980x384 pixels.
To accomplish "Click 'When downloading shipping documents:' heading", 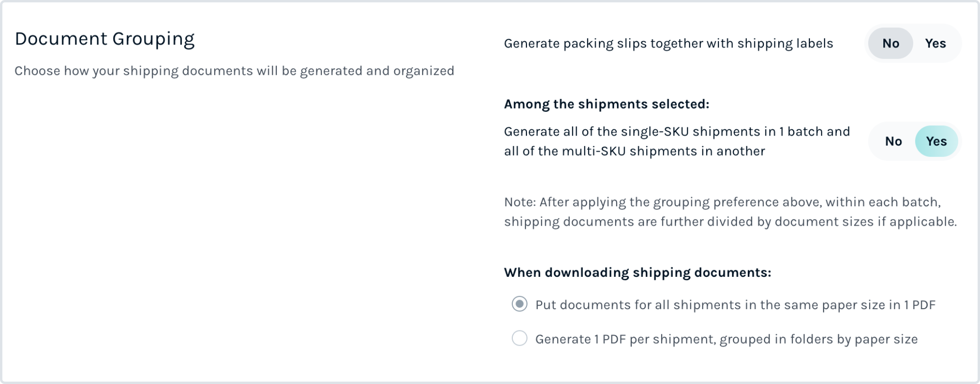I will click(637, 273).
